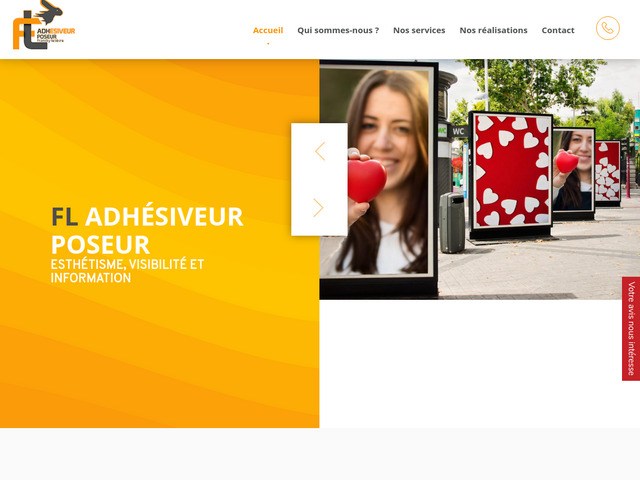640x480 pixels.
Task: Click the 'Esthétisme, visibilité et information' tagline
Action: [x=127, y=271]
